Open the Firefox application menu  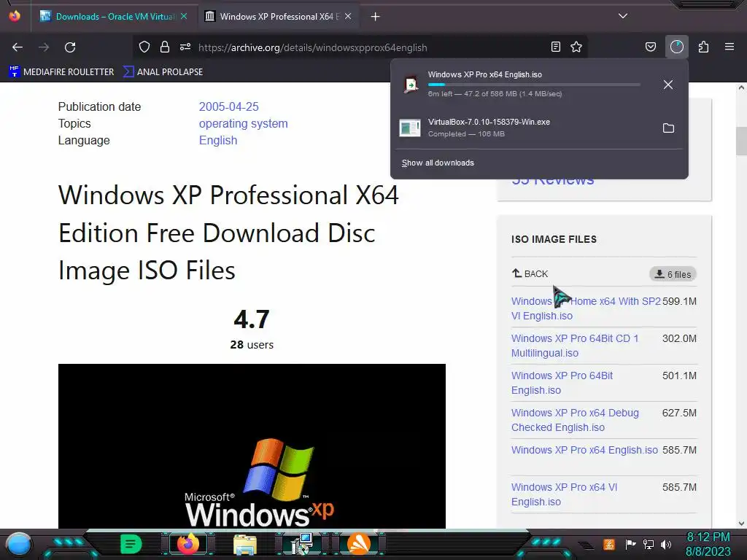click(729, 47)
